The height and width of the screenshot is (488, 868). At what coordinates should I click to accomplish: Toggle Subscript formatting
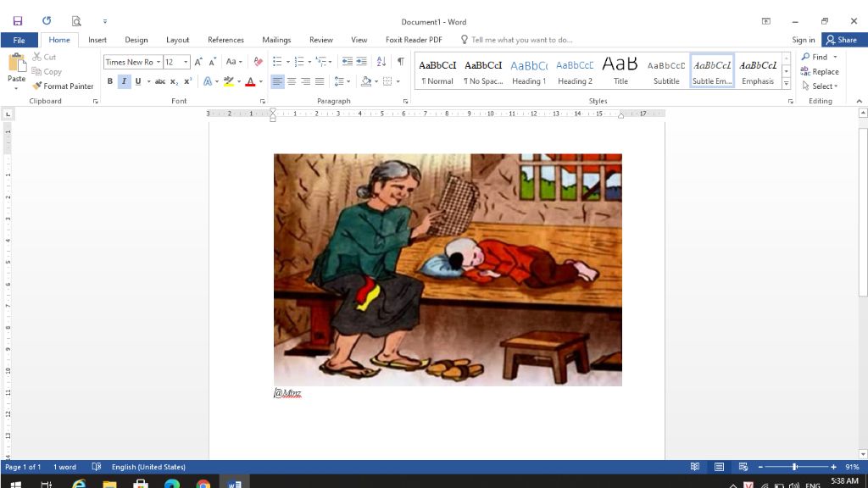pyautogui.click(x=174, y=81)
